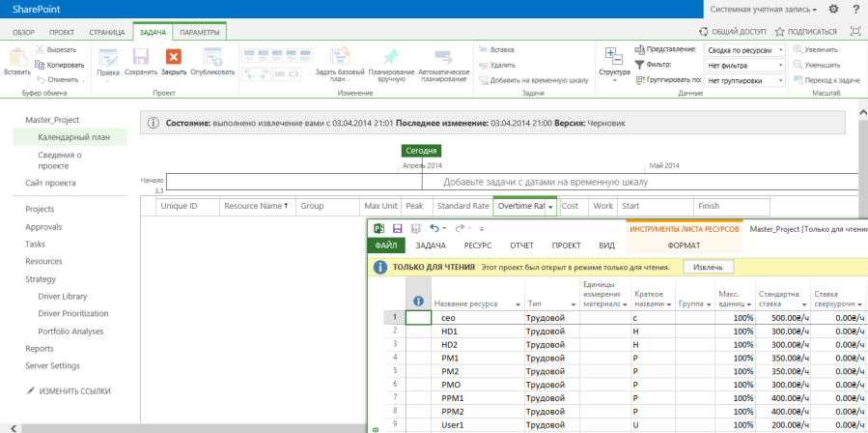Image resolution: width=868 pixels, height=433 pixels.
Task: Click the Unique ID column header
Action: [187, 206]
